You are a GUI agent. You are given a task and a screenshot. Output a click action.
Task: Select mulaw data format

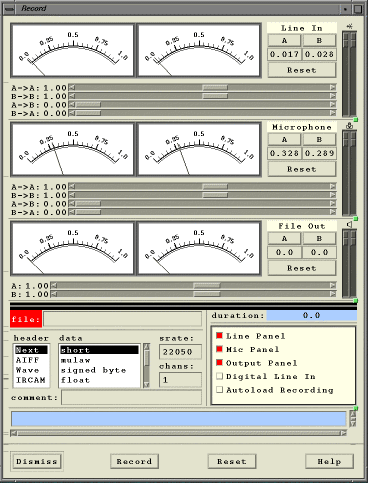(x=99, y=360)
